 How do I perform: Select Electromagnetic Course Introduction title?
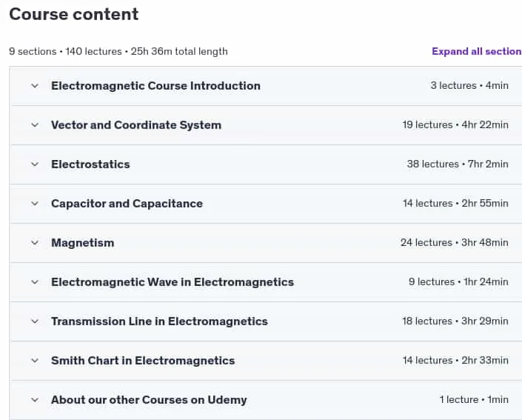click(155, 86)
